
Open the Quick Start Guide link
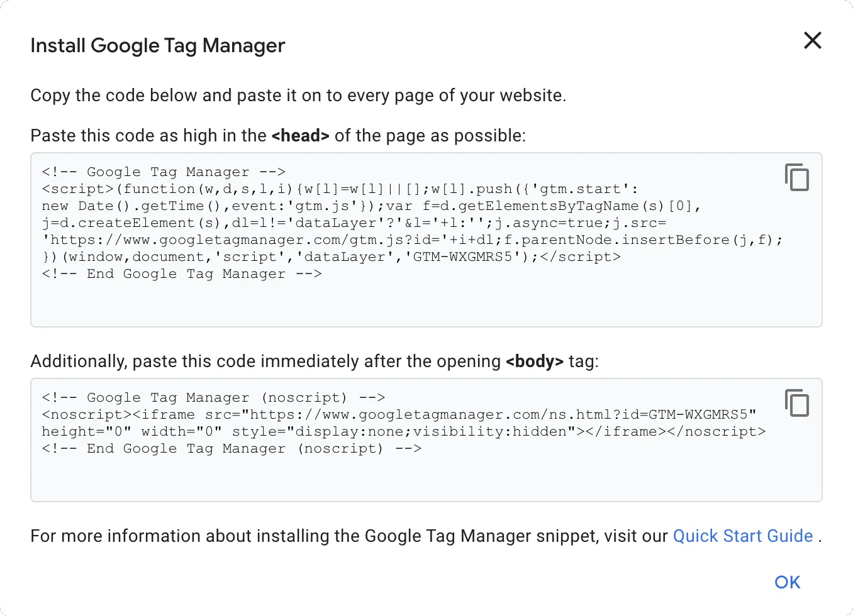click(742, 536)
